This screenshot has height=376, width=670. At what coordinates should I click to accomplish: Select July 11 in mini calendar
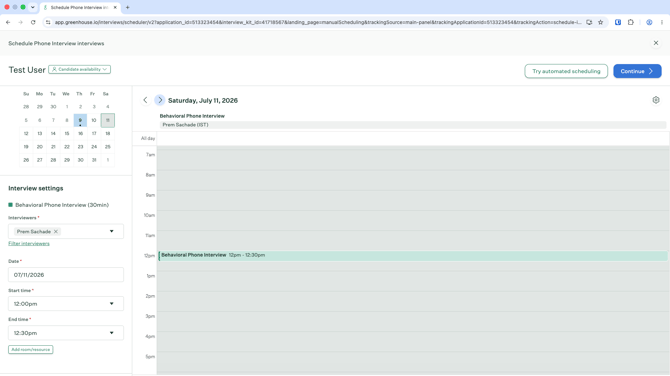pos(108,120)
